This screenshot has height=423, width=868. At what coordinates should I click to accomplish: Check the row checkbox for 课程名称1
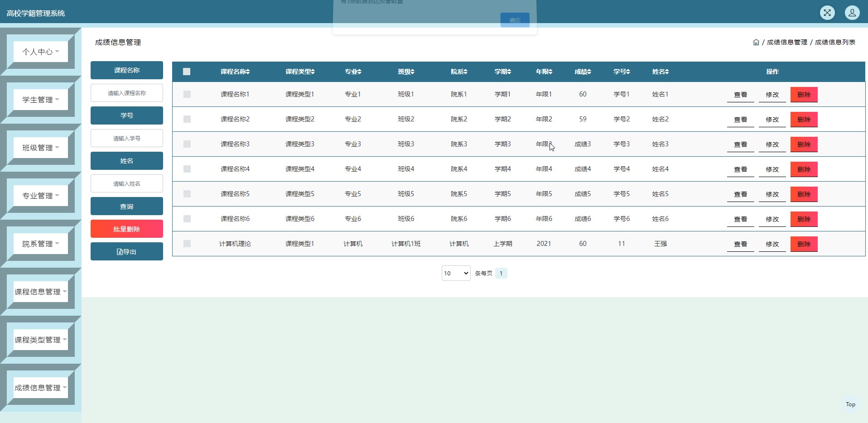pyautogui.click(x=187, y=94)
